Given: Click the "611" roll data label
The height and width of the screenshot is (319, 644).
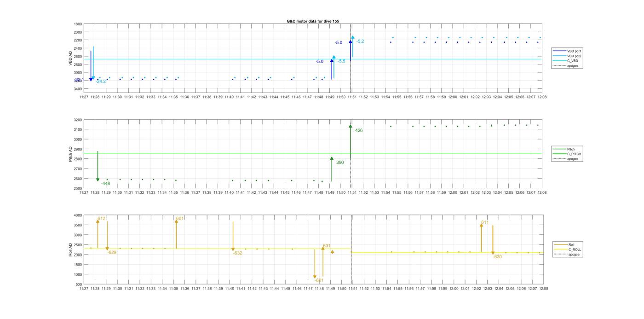Looking at the screenshot, I should 485,223.
